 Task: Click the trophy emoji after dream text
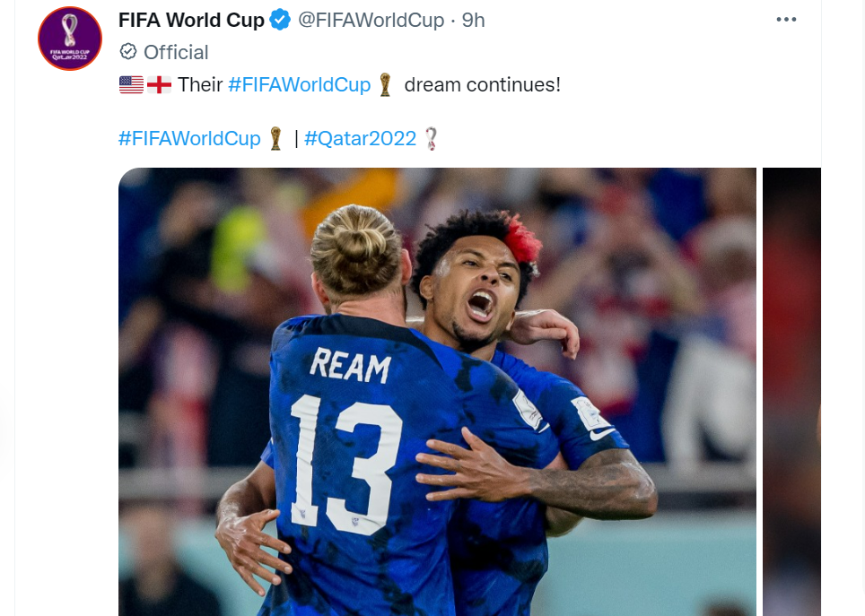[385, 85]
